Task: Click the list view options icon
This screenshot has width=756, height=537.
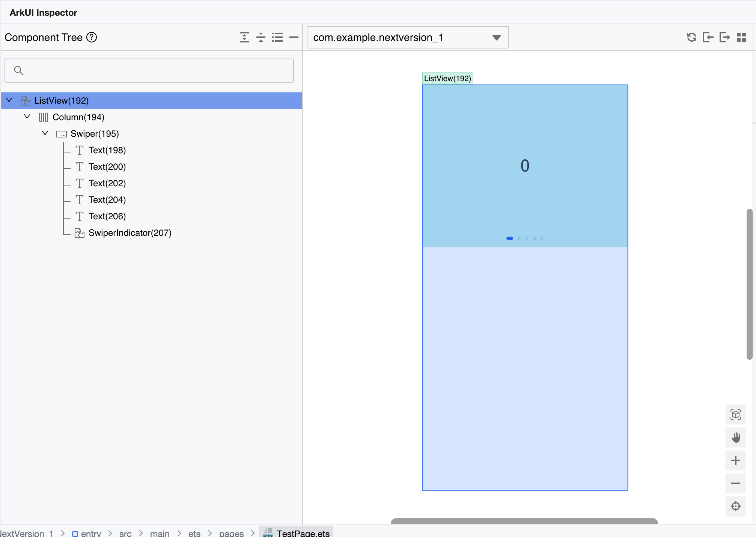Action: (x=277, y=37)
